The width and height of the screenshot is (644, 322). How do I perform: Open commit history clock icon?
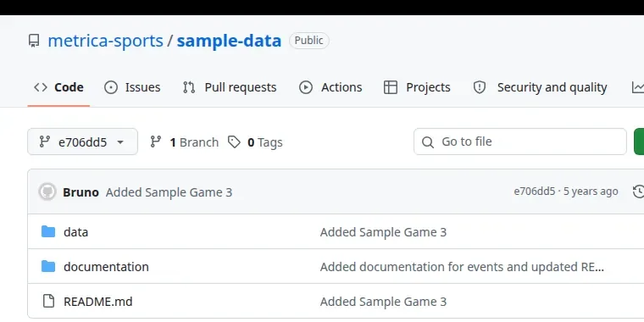click(639, 192)
